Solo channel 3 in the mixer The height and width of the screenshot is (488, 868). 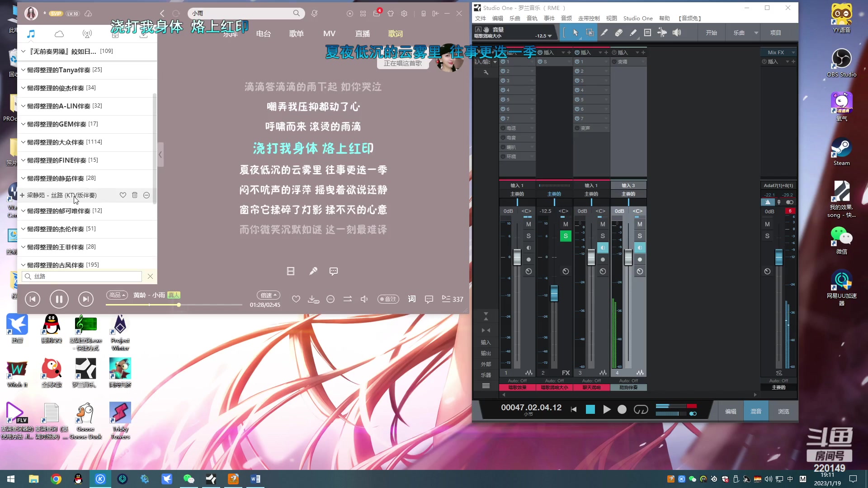point(603,236)
